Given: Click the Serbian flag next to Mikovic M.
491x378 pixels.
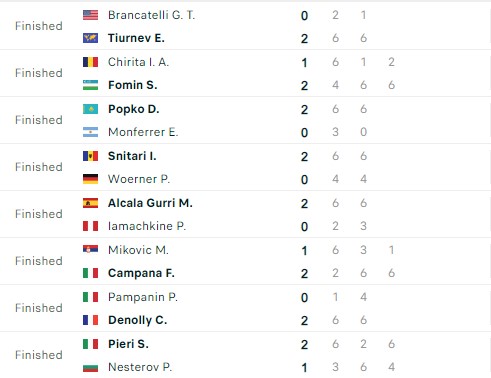Looking at the screenshot, I should tap(90, 249).
